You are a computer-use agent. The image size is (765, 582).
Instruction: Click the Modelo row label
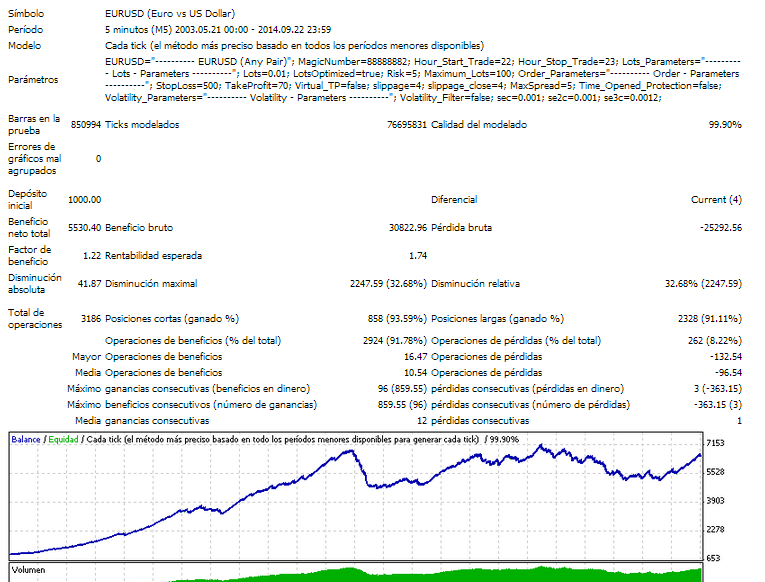pyautogui.click(x=25, y=46)
